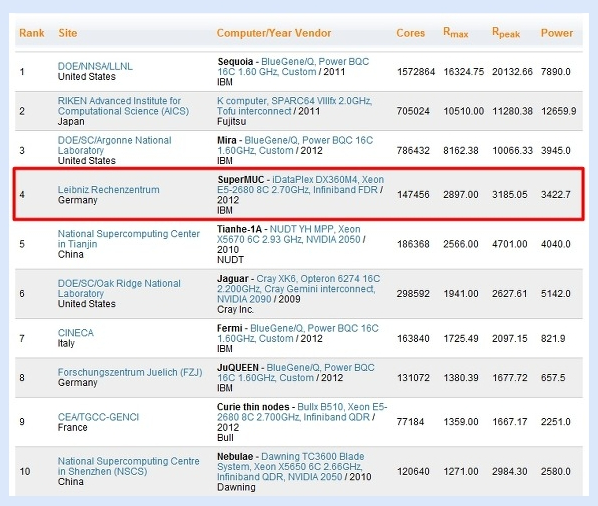The width and height of the screenshot is (598, 506).
Task: Select the NUDT vendor text
Action: tap(230, 260)
